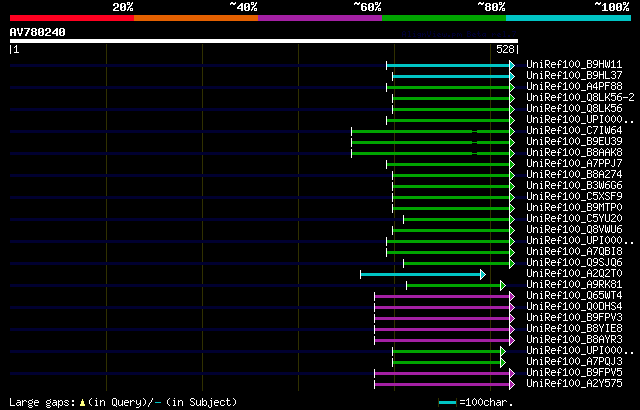The image size is (640, 410).
Task: Click the orange ~40% identity legend segment
Action: pos(196,18)
